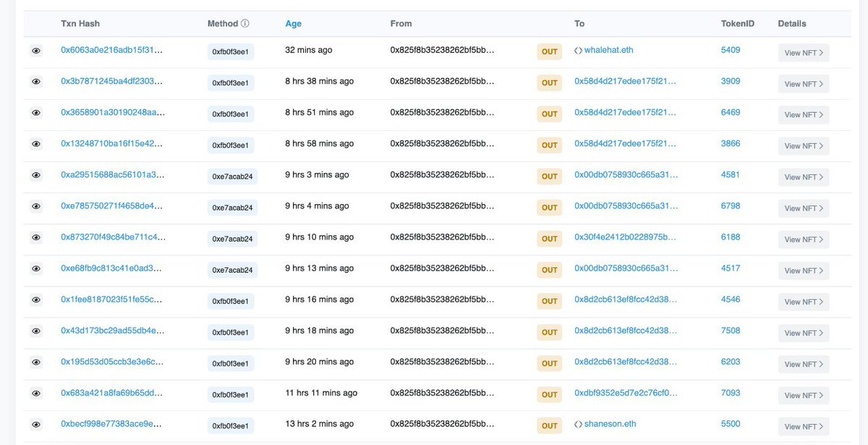This screenshot has width=868, height=445.
Task: Click the Method column info icon
Action: (245, 24)
